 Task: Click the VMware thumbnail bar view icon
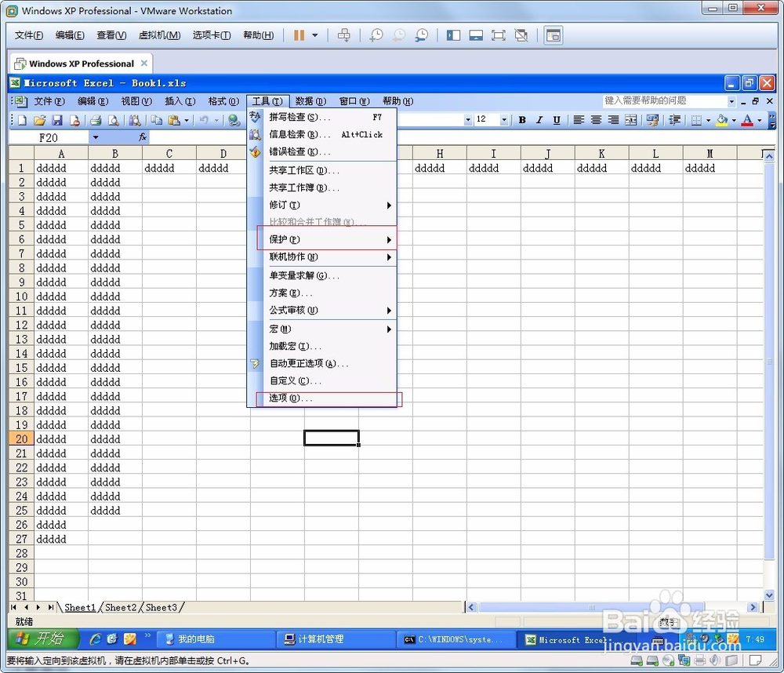[x=476, y=35]
